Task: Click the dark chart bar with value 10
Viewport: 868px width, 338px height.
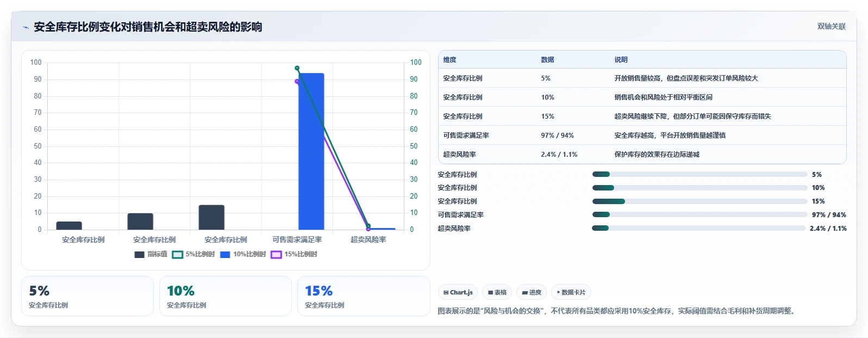Action: click(140, 221)
